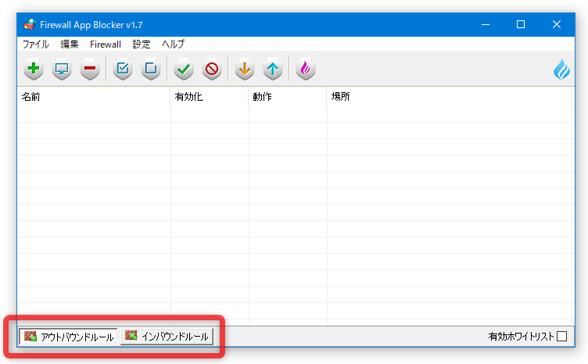Click the pink flame firewall settings icon
Screen dimensions: 588x364
coord(306,69)
